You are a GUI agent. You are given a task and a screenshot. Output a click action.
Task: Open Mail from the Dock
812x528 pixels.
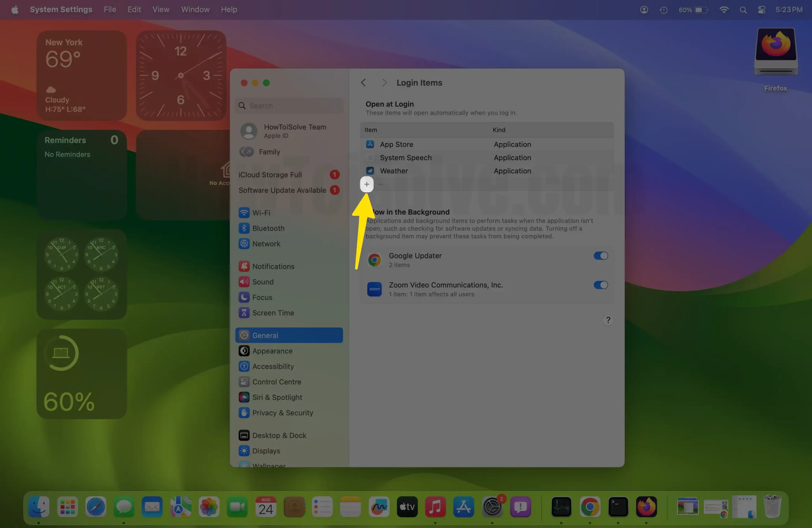[x=152, y=506]
